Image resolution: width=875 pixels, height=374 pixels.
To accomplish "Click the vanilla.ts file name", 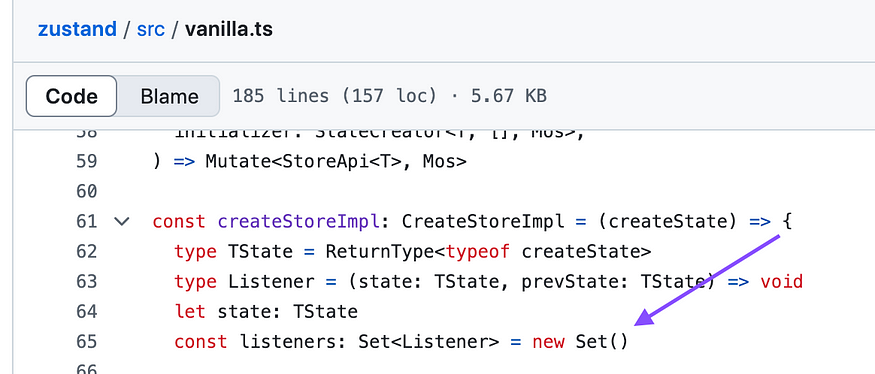I will point(229,29).
